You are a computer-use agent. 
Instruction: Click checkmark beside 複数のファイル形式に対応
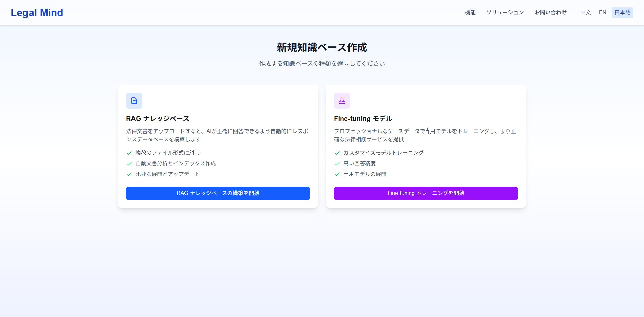click(x=129, y=153)
